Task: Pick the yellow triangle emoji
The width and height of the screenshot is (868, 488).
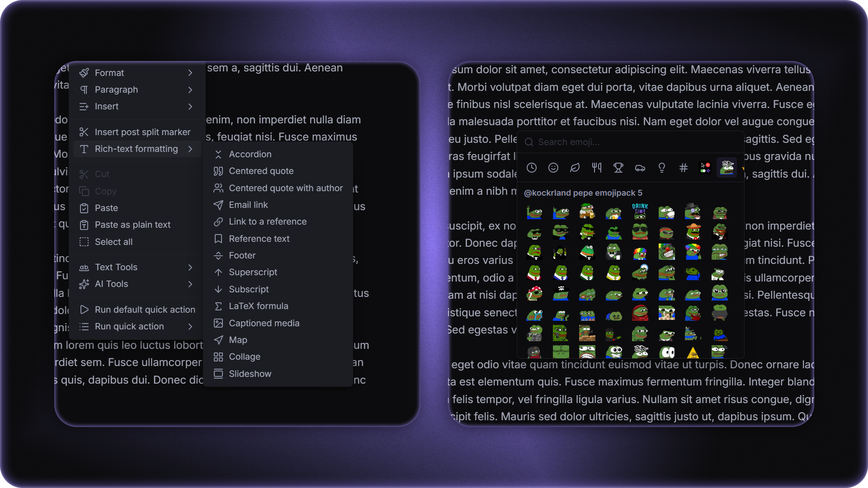Action: (x=693, y=352)
